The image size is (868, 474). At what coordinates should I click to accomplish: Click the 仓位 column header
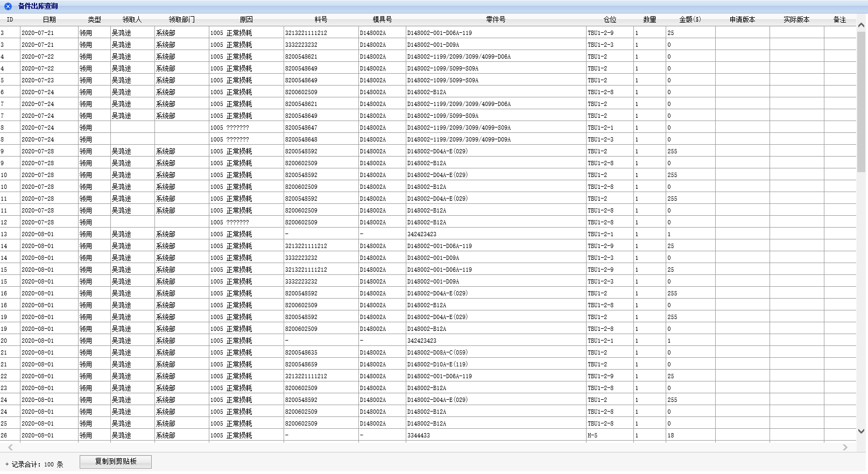tap(610, 19)
